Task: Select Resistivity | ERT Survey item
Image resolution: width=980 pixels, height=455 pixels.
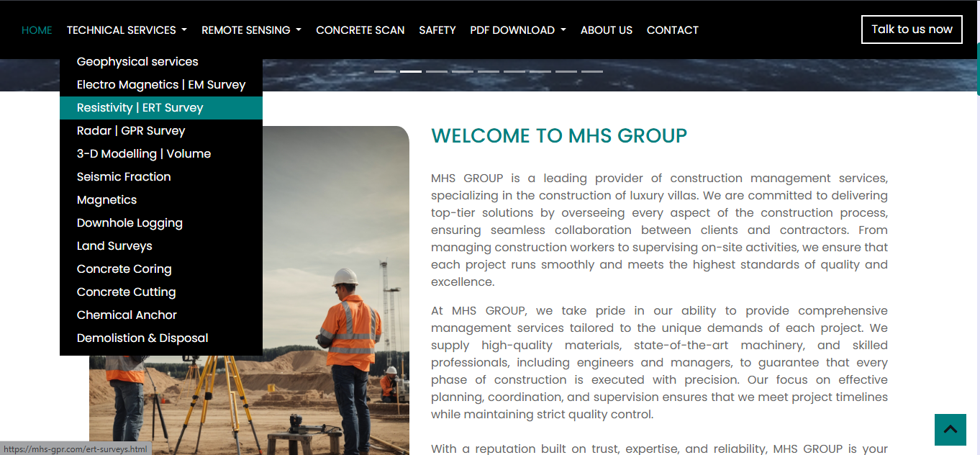Action: pyautogui.click(x=140, y=108)
